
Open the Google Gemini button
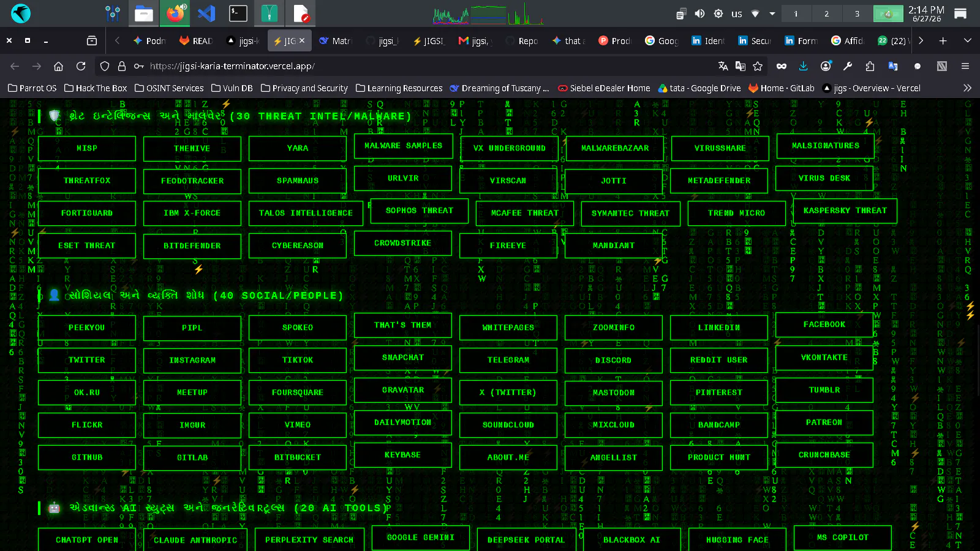[421, 538]
